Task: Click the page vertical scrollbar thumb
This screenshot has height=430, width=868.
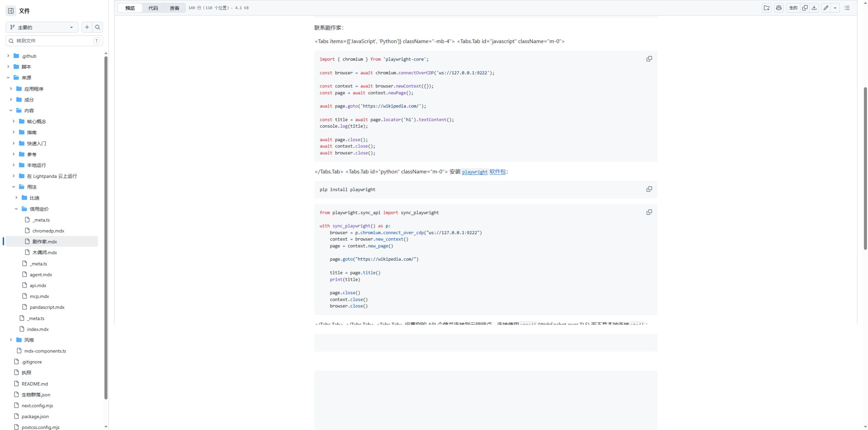Action: click(x=865, y=169)
